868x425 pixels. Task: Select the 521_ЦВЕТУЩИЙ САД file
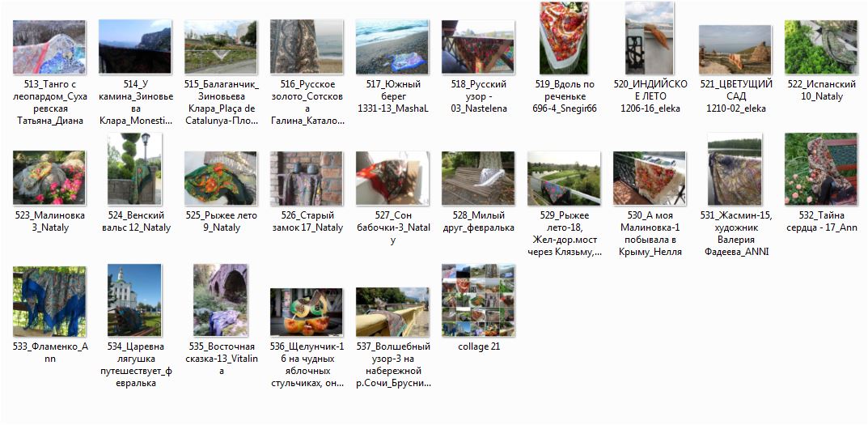(x=735, y=50)
